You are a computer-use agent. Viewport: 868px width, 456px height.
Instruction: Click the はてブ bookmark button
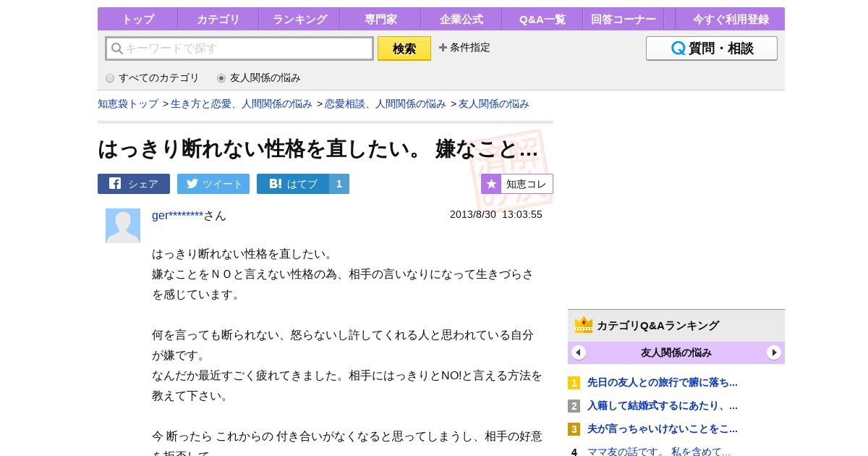293,184
